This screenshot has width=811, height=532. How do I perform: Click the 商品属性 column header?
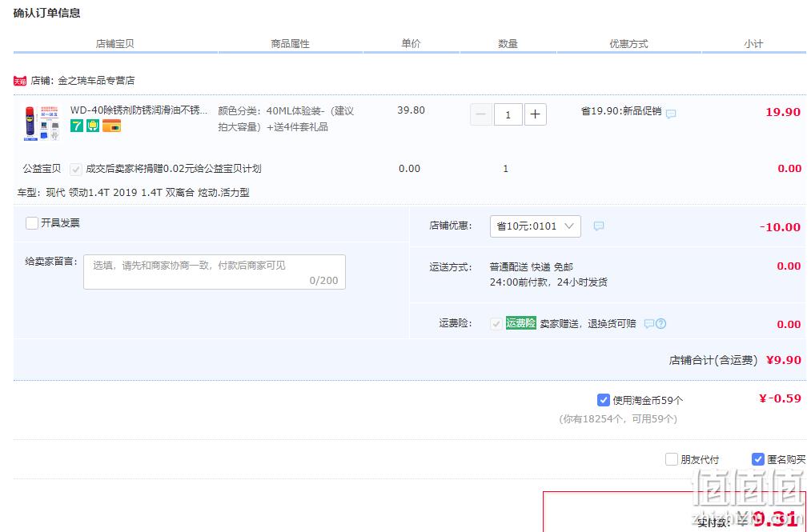point(290,44)
